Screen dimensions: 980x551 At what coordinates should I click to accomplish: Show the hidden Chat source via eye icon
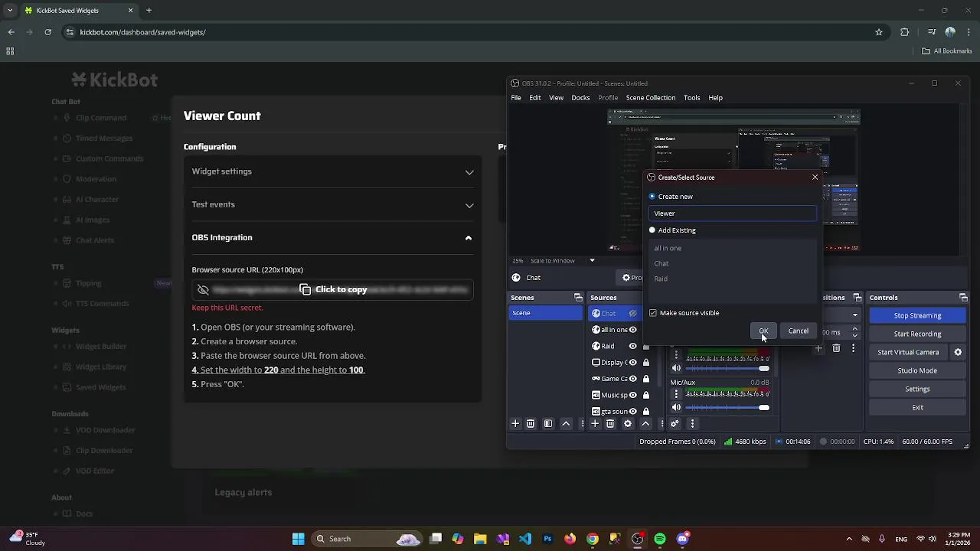(x=633, y=313)
